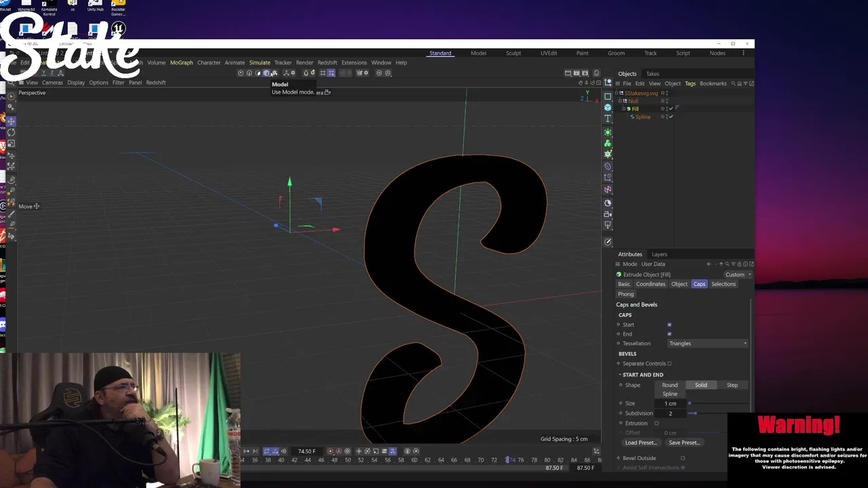868x488 pixels.
Task: Click the Workplane grid icon in the toolbar
Action: [x=323, y=73]
